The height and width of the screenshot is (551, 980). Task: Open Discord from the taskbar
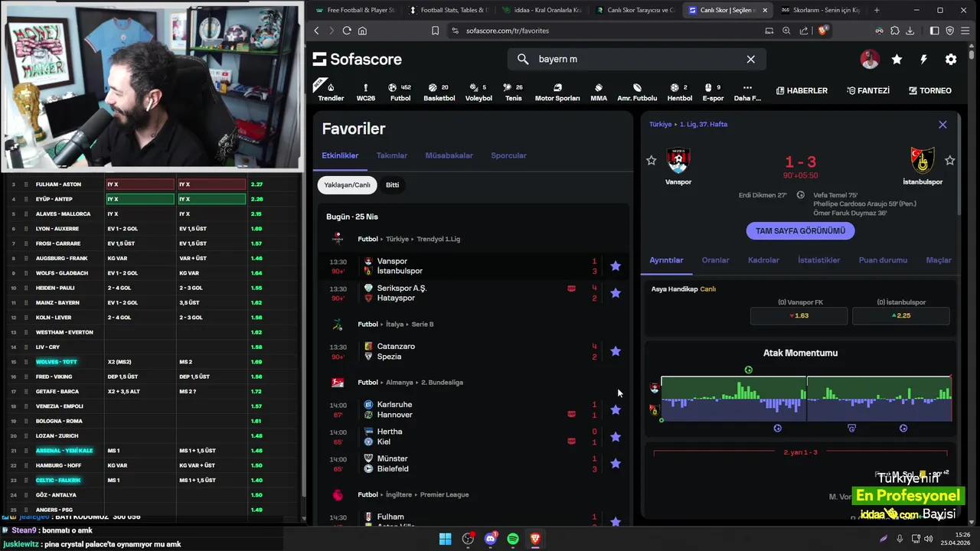(491, 539)
